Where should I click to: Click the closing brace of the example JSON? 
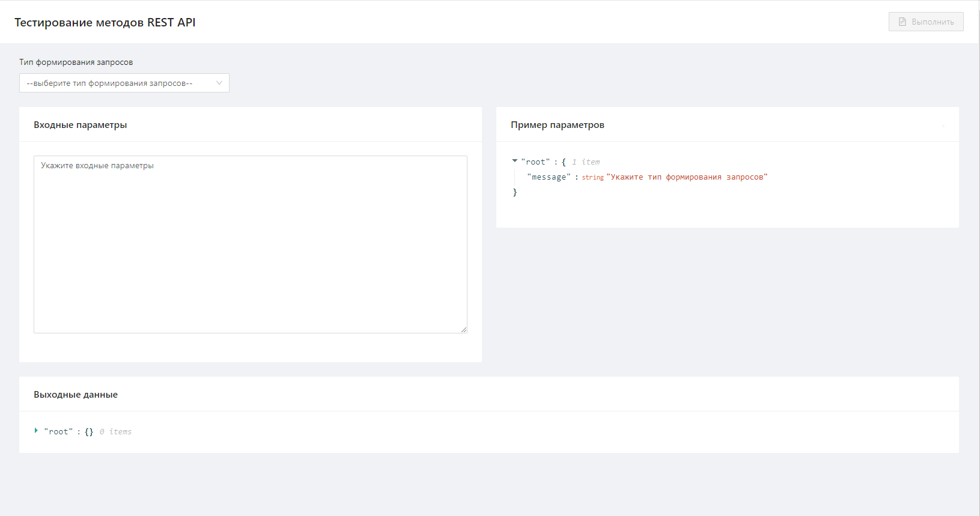click(515, 192)
